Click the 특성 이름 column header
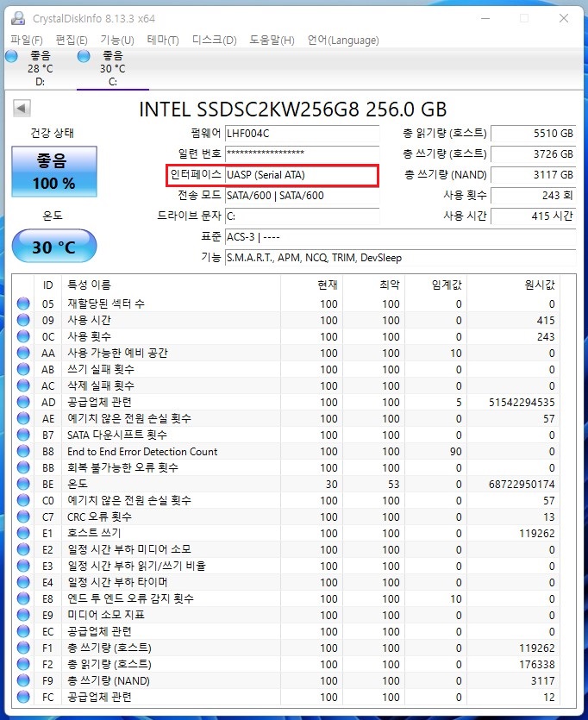 click(x=172, y=285)
